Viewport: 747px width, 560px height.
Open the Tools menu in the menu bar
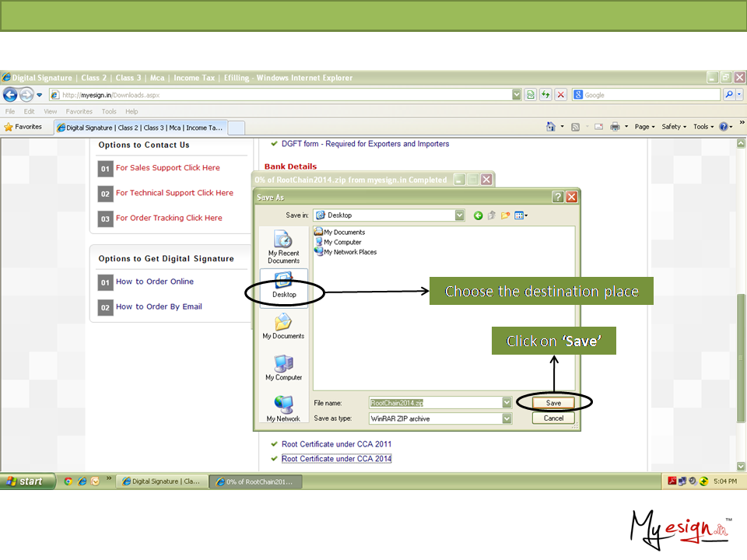pos(109,111)
